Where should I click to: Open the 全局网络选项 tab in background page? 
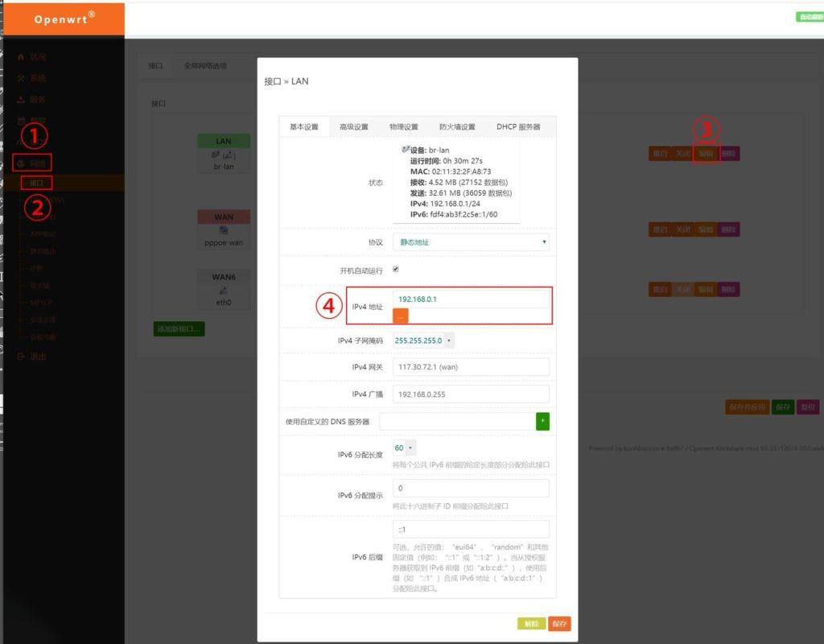coord(205,66)
